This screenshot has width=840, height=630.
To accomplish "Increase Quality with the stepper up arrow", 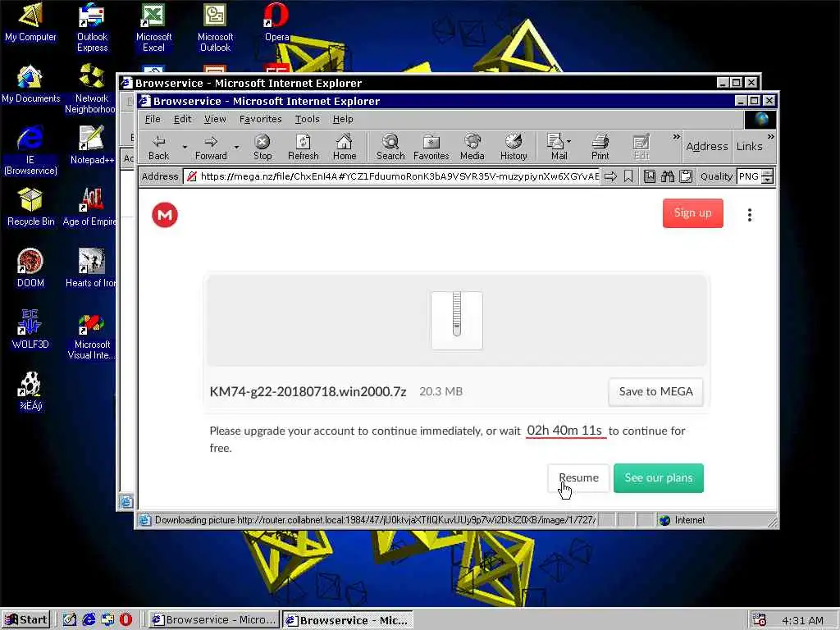I will point(768,172).
